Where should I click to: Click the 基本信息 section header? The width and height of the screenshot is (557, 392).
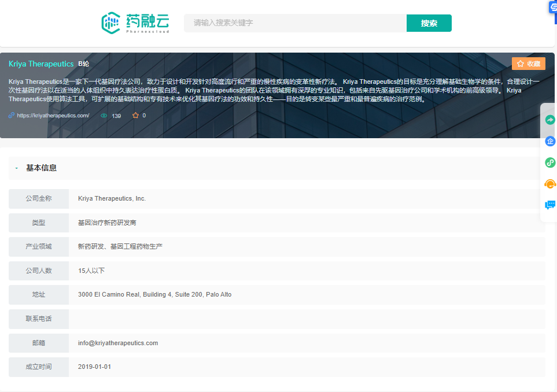point(42,168)
